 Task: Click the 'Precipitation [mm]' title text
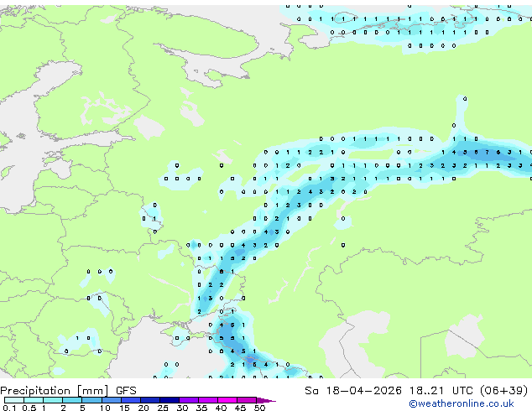(55, 391)
